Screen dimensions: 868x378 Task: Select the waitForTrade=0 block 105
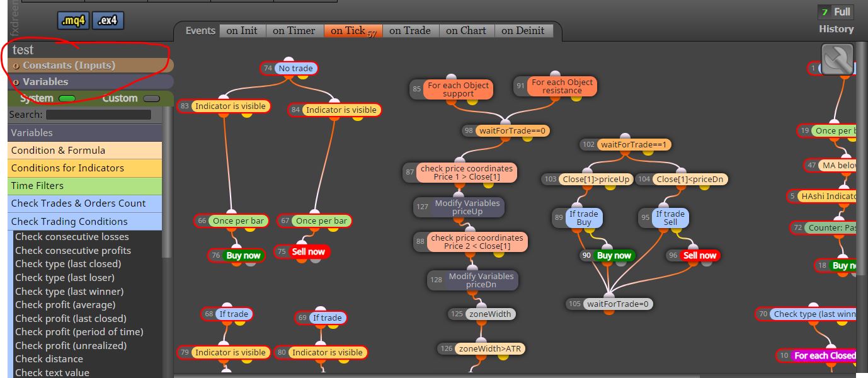pyautogui.click(x=609, y=304)
